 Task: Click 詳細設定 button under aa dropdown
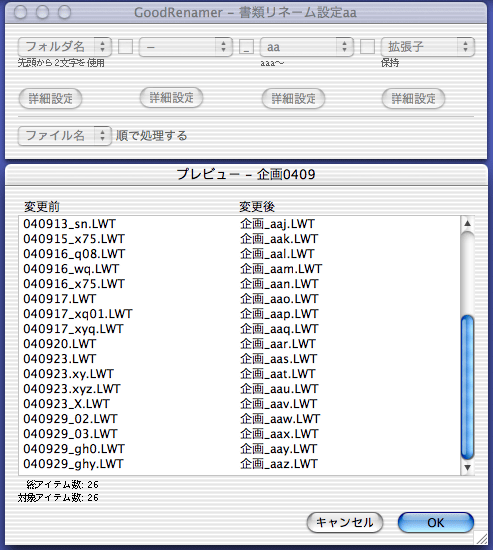click(293, 99)
